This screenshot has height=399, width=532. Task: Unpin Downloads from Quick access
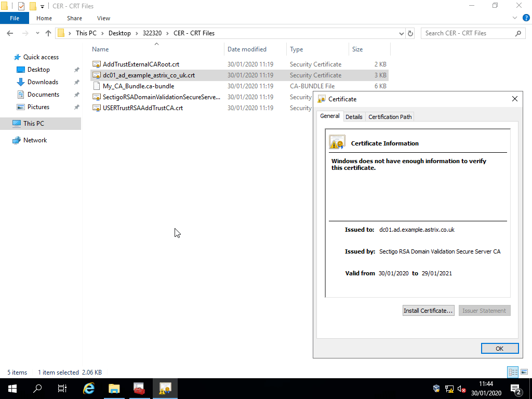76,82
